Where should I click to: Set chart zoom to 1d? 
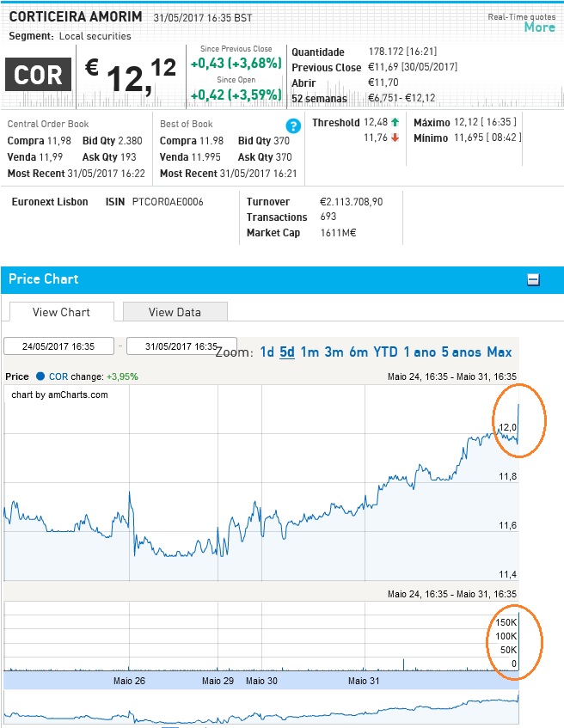(267, 352)
